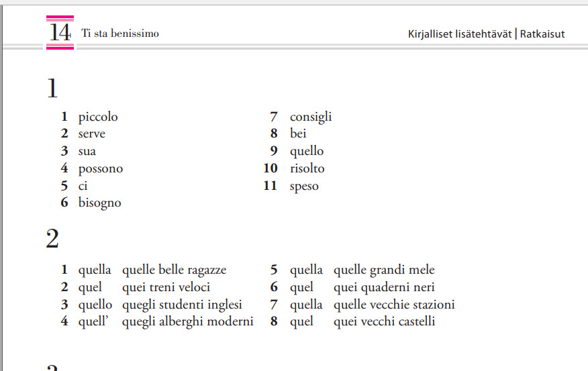The image size is (588, 371).
Task: Click the phrase 'quelle vecchie stazioni'
Action: [x=394, y=305]
